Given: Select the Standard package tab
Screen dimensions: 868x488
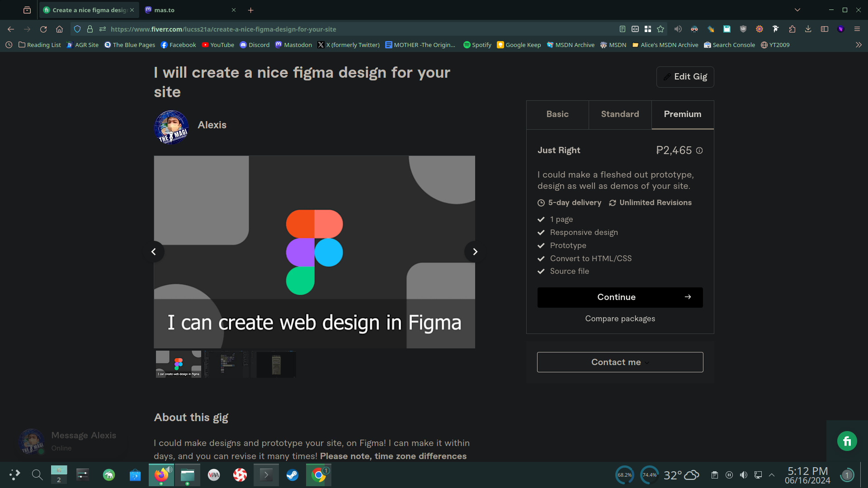Looking at the screenshot, I should click(620, 114).
